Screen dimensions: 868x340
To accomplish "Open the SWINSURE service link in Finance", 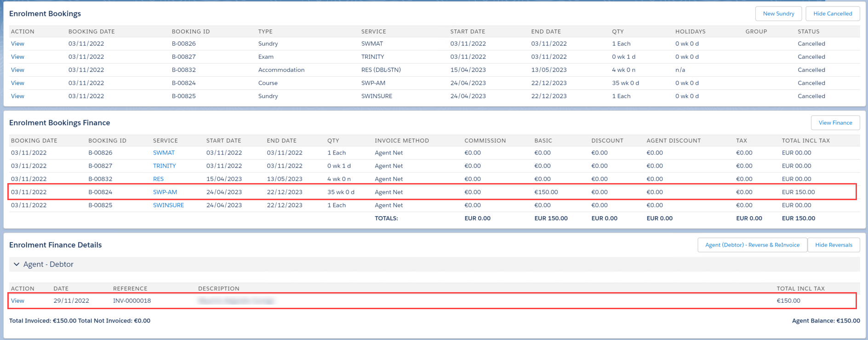I will pyautogui.click(x=168, y=205).
